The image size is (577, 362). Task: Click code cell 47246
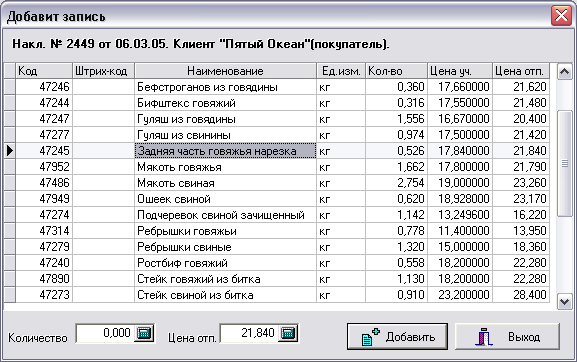click(44, 87)
